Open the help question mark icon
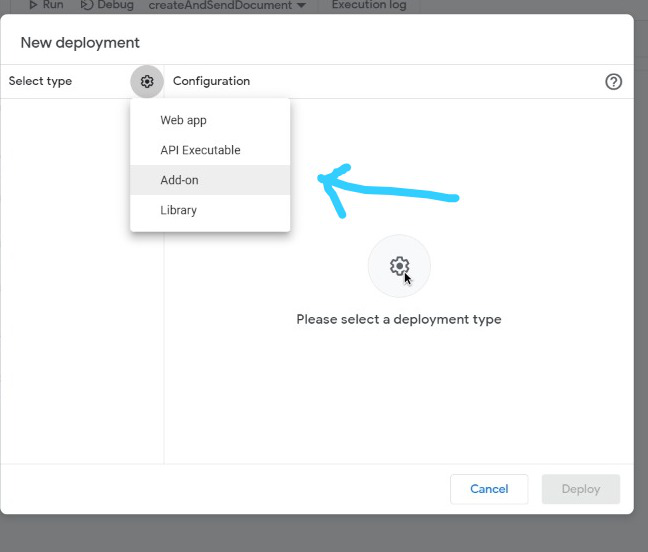This screenshot has height=552, width=648. (x=613, y=81)
